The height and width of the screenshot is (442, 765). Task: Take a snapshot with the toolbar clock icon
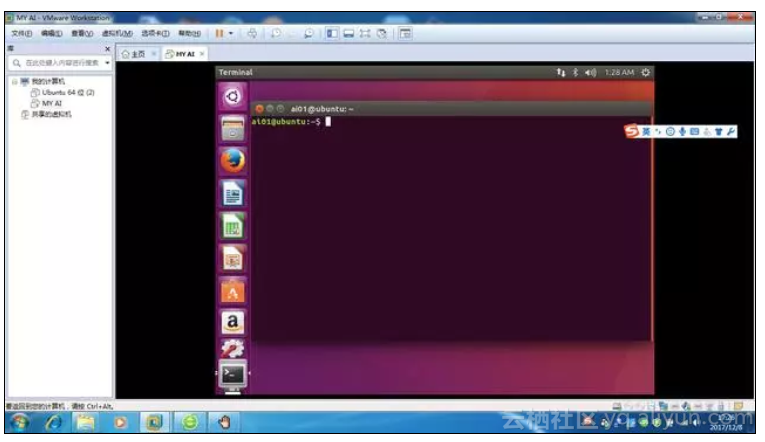[x=276, y=33]
